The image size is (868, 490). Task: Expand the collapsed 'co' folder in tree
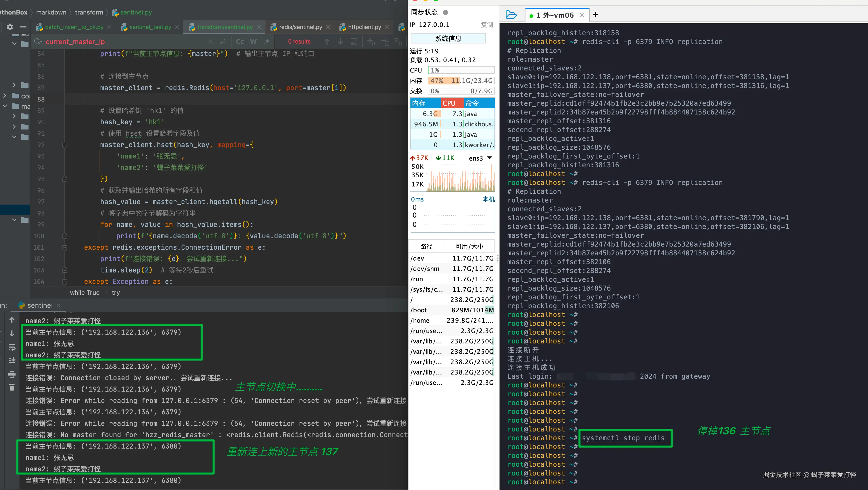(5, 96)
